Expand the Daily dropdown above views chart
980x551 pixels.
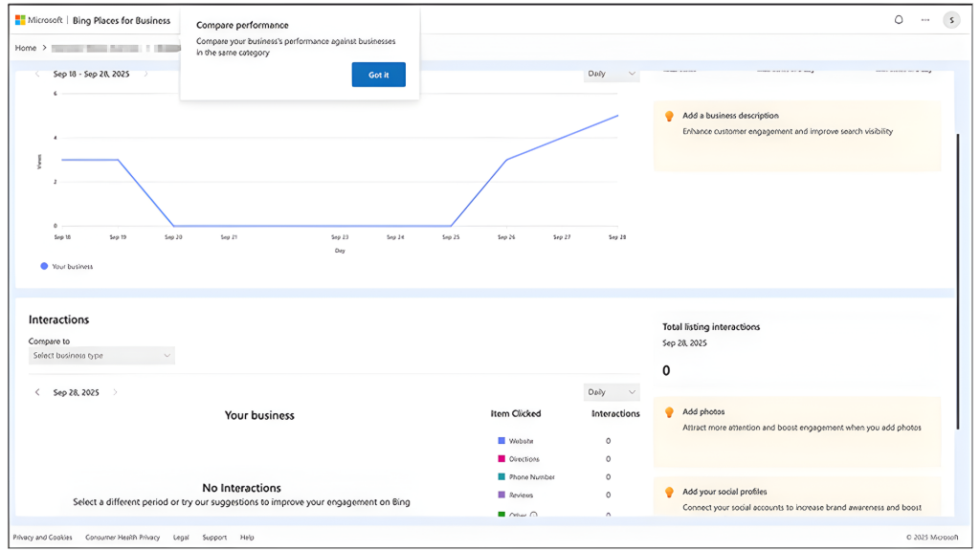tap(612, 74)
